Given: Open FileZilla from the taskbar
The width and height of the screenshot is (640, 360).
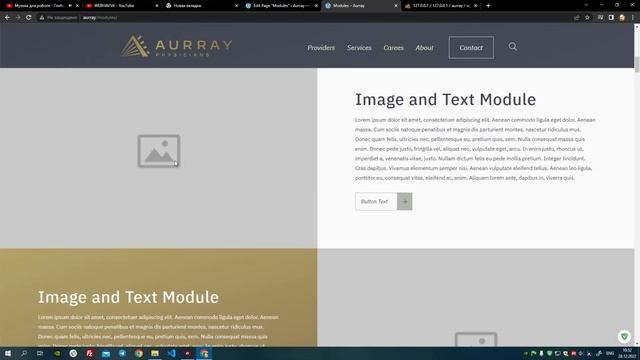Looking at the screenshot, I should pyautogui.click(x=89, y=353).
